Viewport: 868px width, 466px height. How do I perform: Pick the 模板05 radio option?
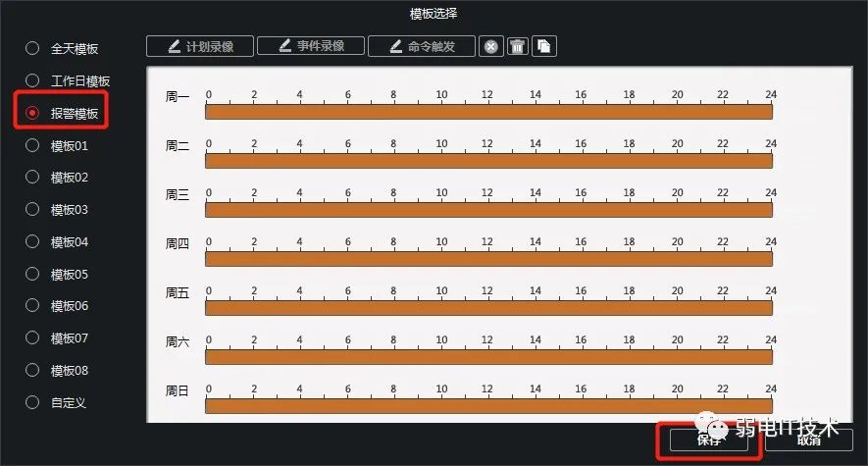pos(32,274)
